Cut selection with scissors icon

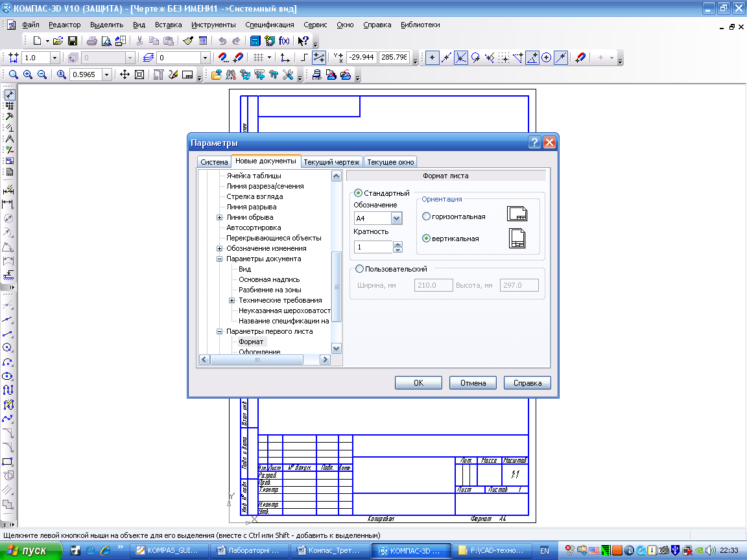pos(139,41)
